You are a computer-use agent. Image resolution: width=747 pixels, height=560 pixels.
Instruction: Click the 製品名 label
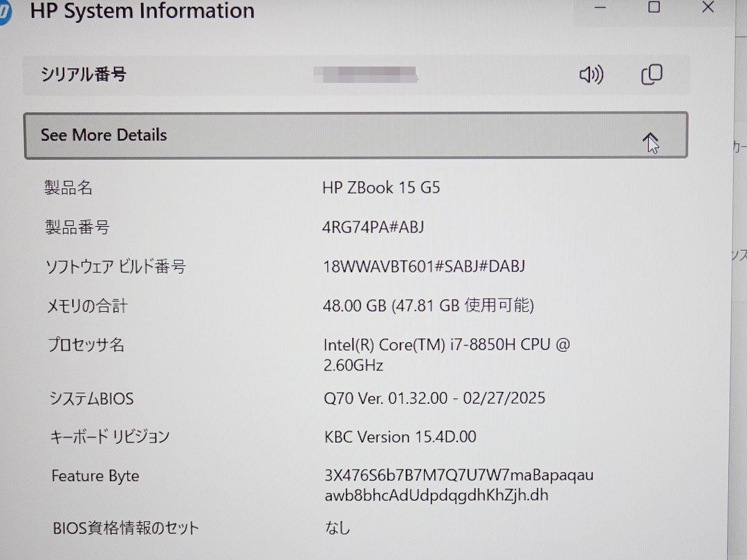68,187
